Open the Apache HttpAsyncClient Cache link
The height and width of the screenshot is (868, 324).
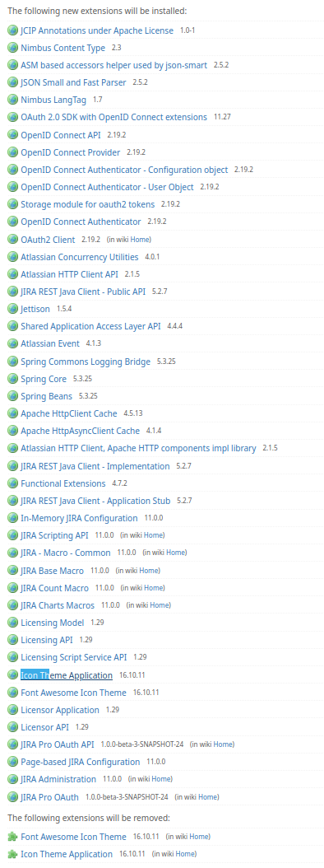[80, 432]
